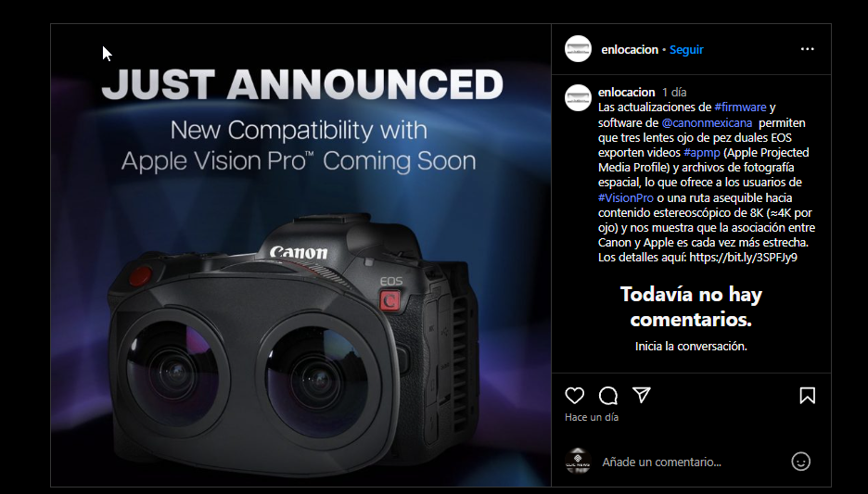
Task: Click enlocacion username above caption text
Action: [627, 92]
